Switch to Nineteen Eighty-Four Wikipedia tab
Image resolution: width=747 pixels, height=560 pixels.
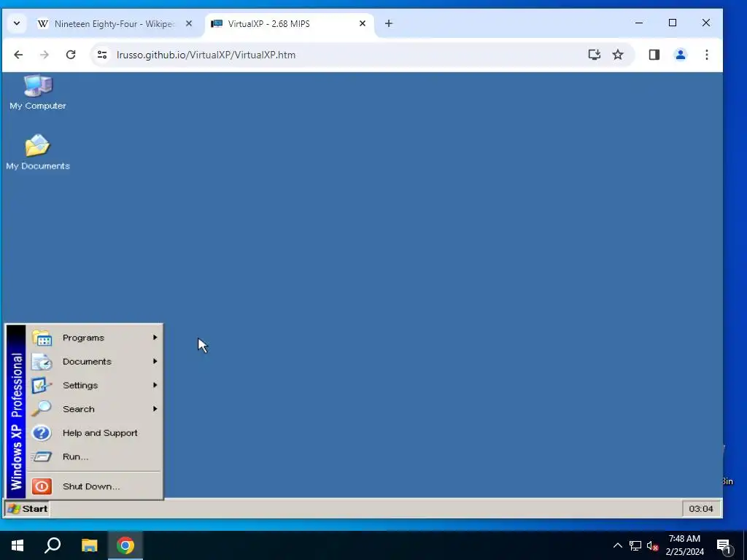pyautogui.click(x=115, y=24)
